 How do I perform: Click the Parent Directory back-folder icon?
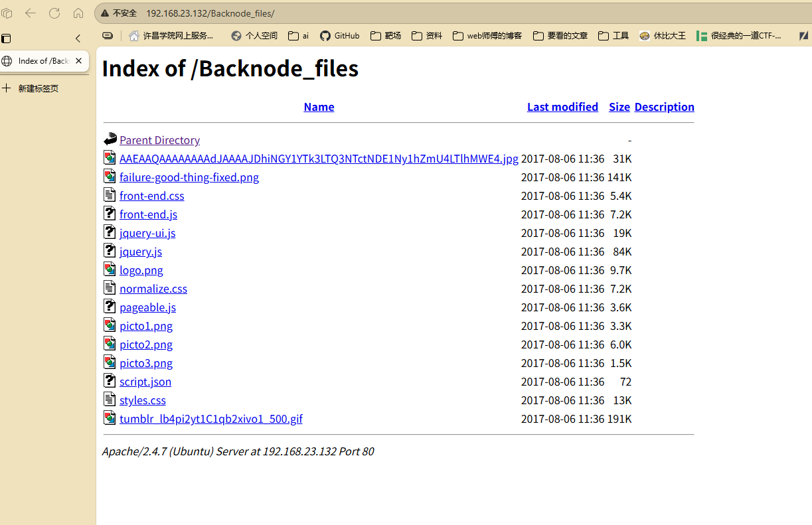point(110,139)
